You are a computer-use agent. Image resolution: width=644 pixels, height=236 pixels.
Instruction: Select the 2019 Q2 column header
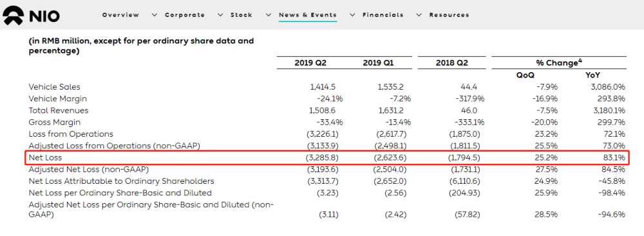pos(310,63)
